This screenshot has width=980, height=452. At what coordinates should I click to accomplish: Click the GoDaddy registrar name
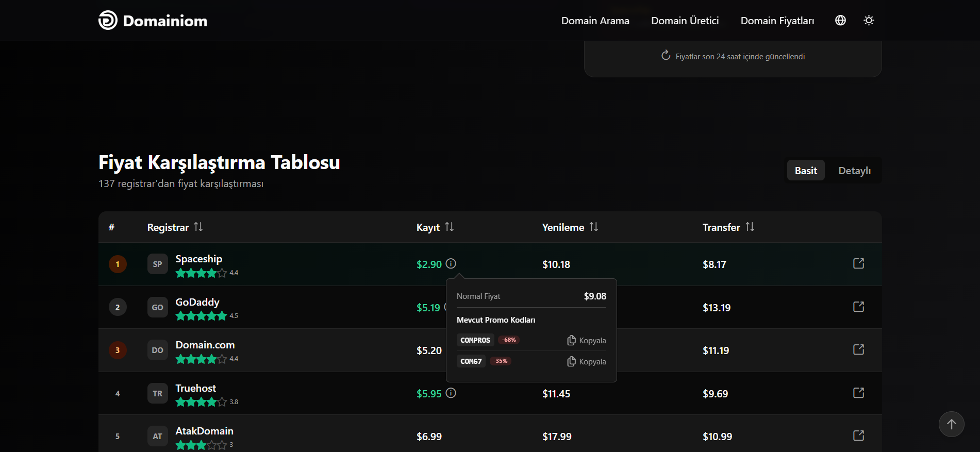click(x=197, y=302)
